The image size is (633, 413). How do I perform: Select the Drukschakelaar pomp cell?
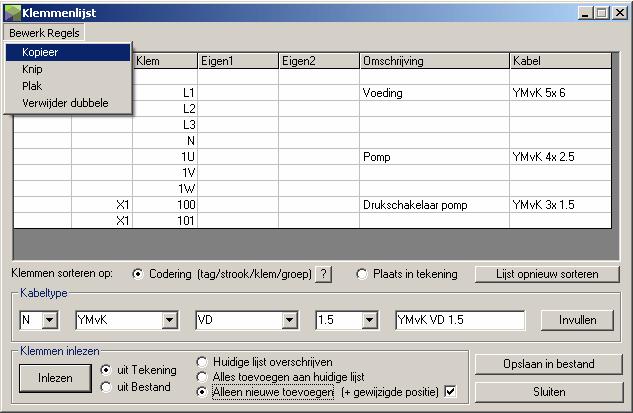[x=435, y=205]
